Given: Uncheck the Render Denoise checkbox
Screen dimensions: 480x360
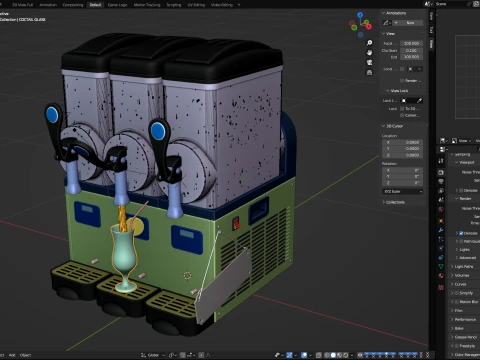Looking at the screenshot, I should 461,233.
